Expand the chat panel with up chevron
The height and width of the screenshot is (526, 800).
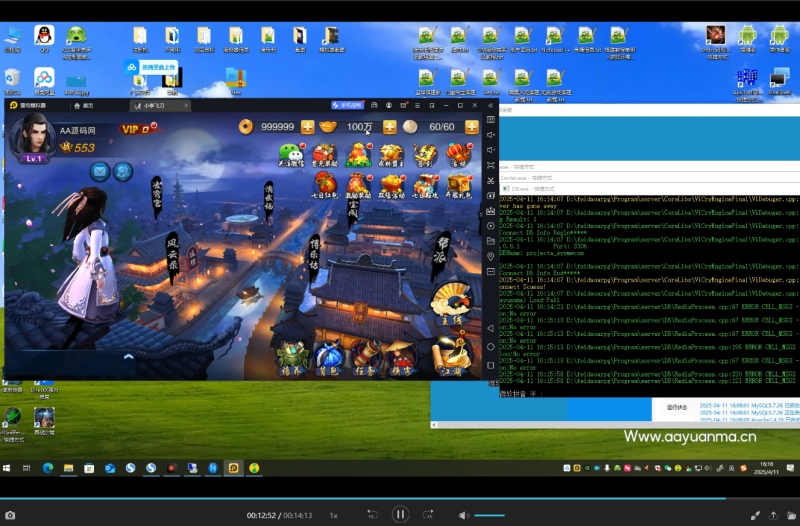point(128,357)
